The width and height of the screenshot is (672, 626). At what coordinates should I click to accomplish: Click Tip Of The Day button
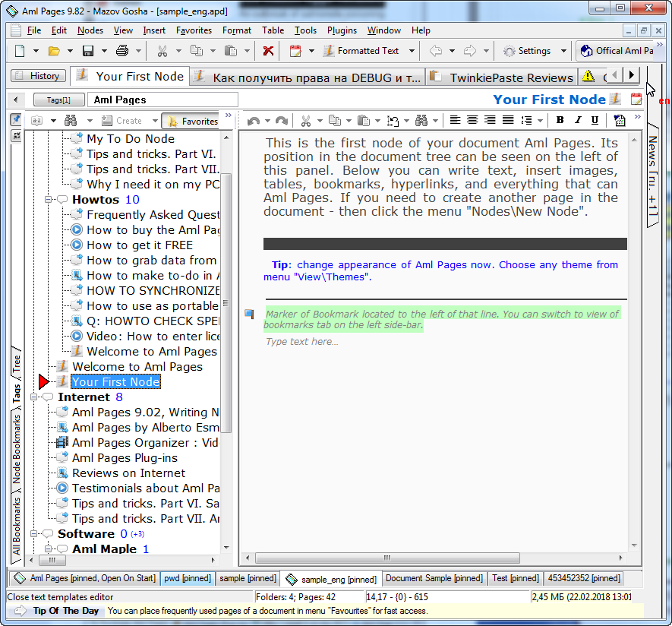tap(58, 611)
